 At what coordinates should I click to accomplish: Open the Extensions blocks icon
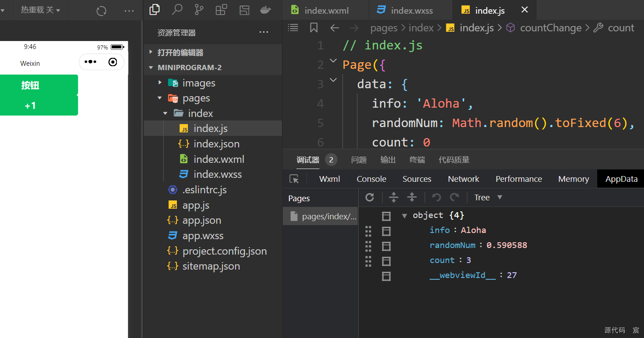[x=221, y=10]
